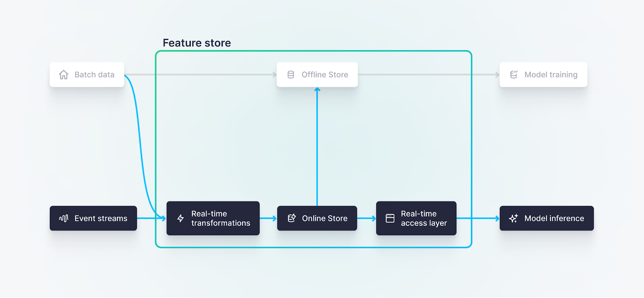Image resolution: width=644 pixels, height=298 pixels.
Task: Click the waveform icon in Event streams
Action: [64, 218]
